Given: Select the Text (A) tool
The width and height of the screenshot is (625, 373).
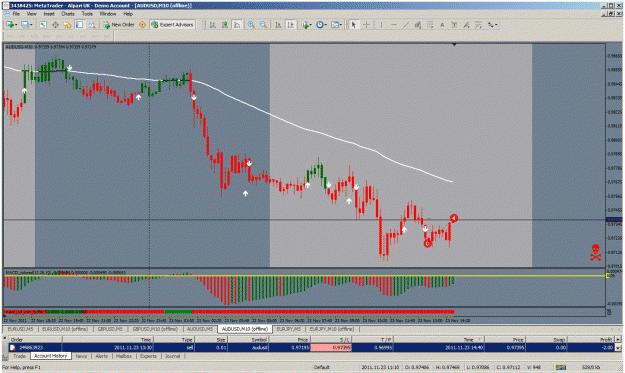Looking at the screenshot, I should click(442, 25).
